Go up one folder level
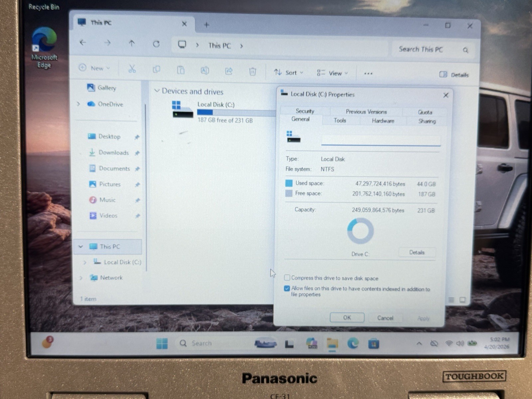The height and width of the screenshot is (399, 532). point(132,43)
